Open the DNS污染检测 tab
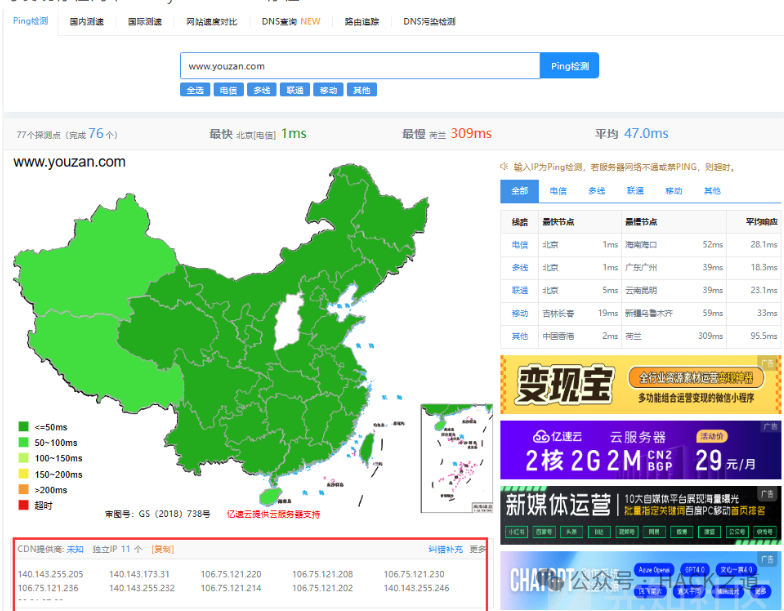The image size is (784, 611). tap(429, 22)
